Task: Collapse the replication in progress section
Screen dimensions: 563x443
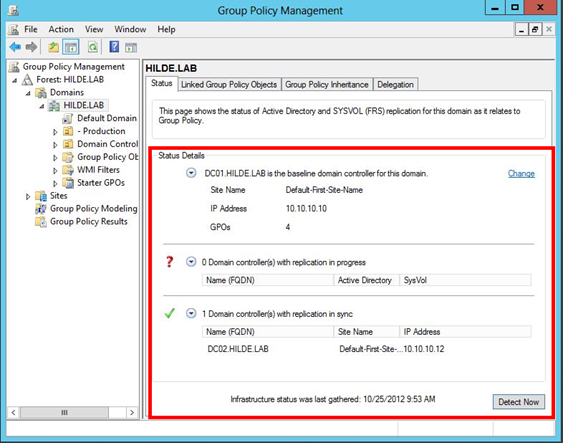Action: click(x=191, y=262)
